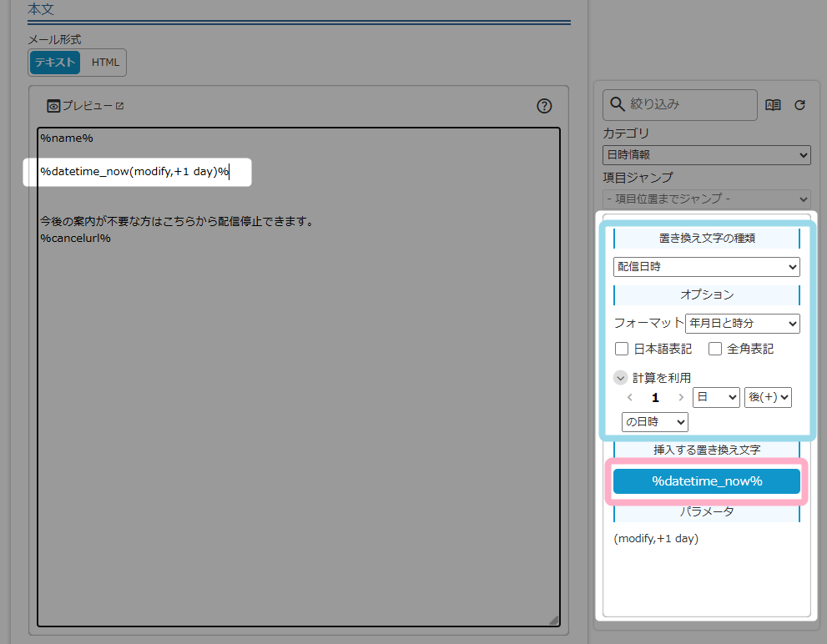The height and width of the screenshot is (644, 827).
Task: Click the book reference icon beside search
Action: pos(773,105)
